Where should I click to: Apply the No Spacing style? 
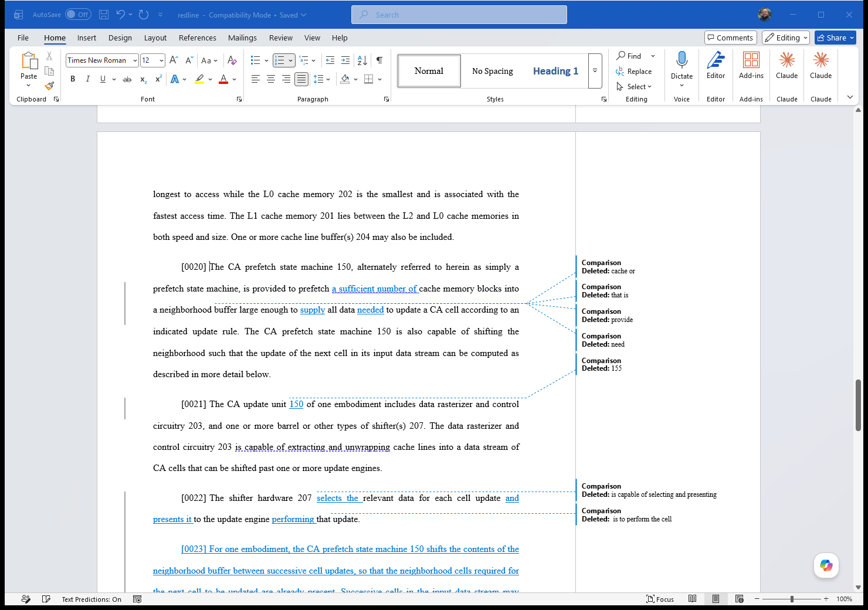[493, 71]
